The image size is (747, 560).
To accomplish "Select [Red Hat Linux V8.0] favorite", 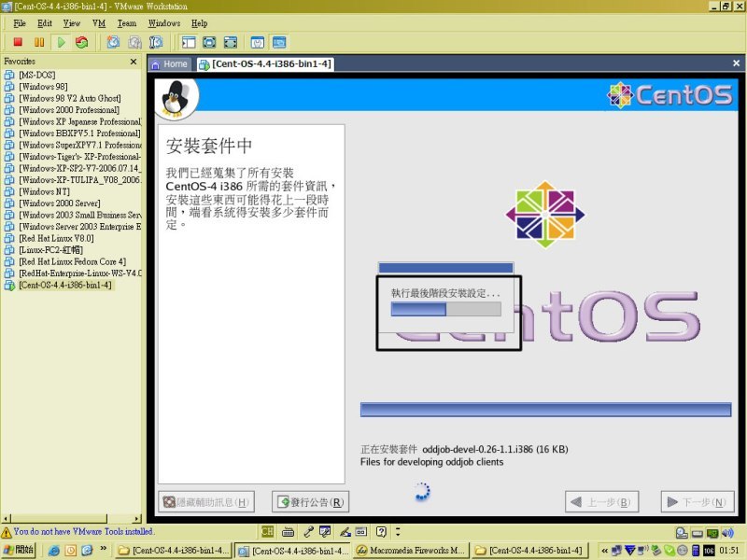I will coord(56,238).
